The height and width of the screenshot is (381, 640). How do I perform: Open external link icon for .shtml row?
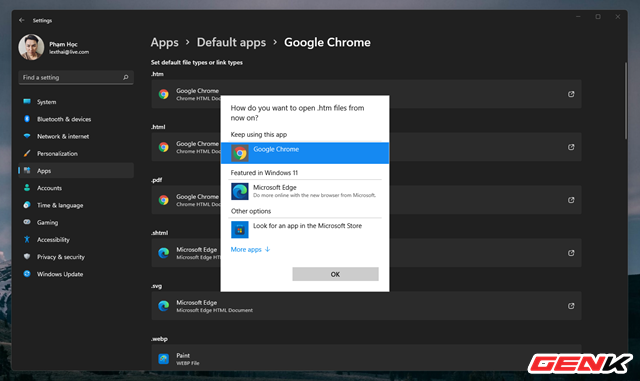point(571,253)
